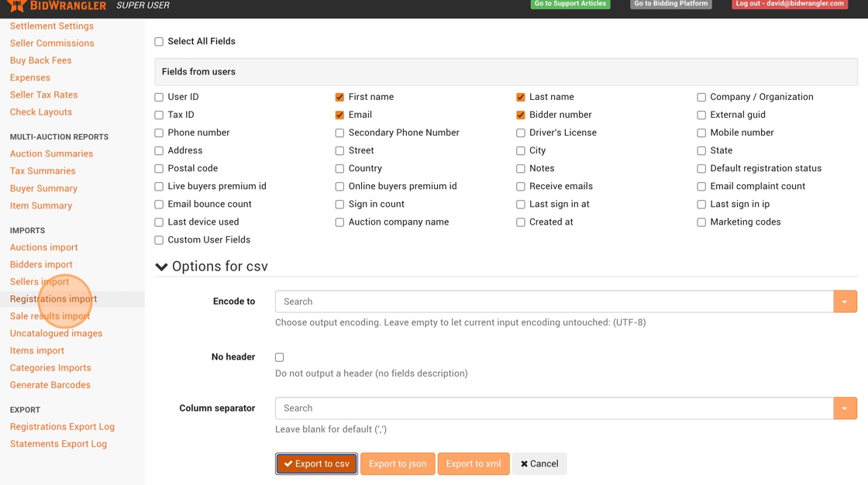Click the BidWrangler logo icon

[17, 5]
